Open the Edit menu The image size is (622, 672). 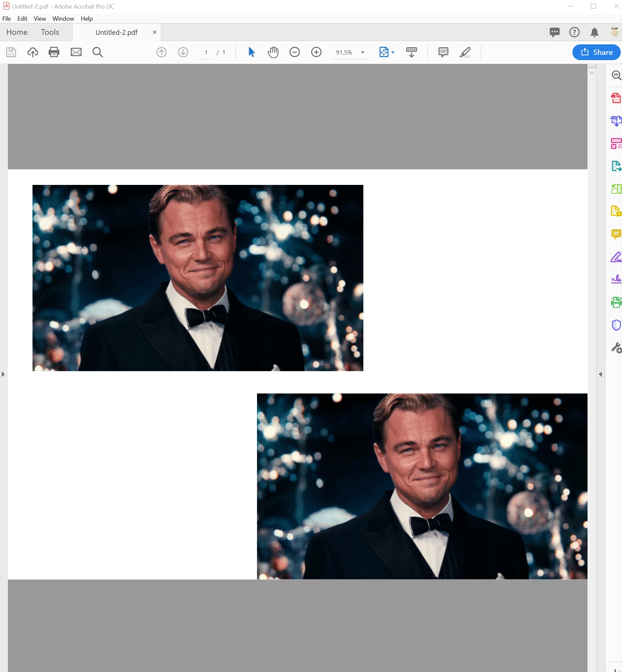click(x=22, y=18)
